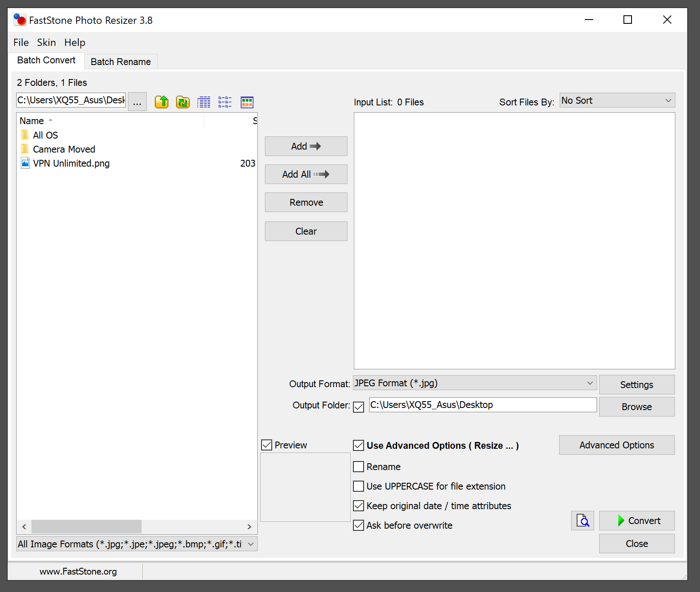Image resolution: width=700 pixels, height=592 pixels.
Task: Go up one folder level icon
Action: (x=162, y=102)
